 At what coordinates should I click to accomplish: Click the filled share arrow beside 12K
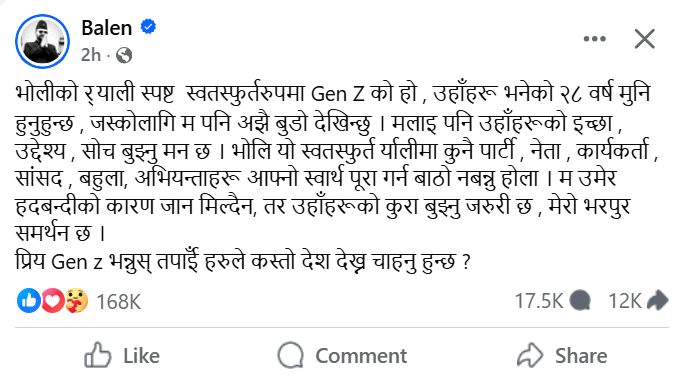click(658, 300)
